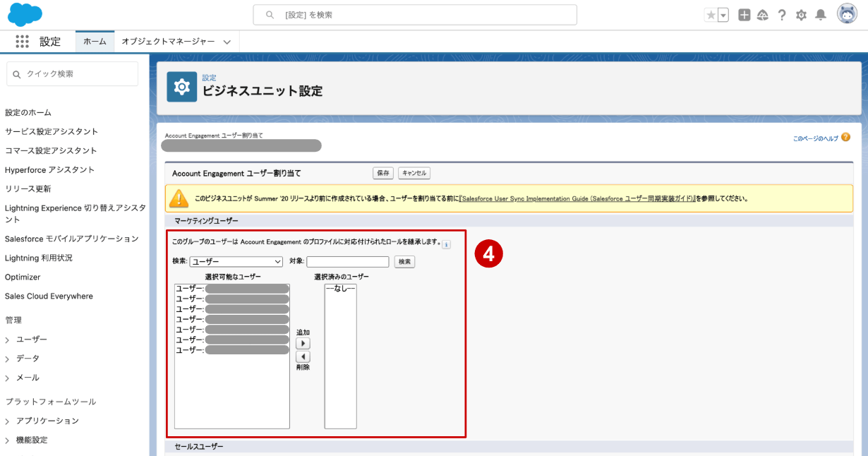Open the Trailhead guidance icon
The width and height of the screenshot is (868, 456).
[x=763, y=16]
